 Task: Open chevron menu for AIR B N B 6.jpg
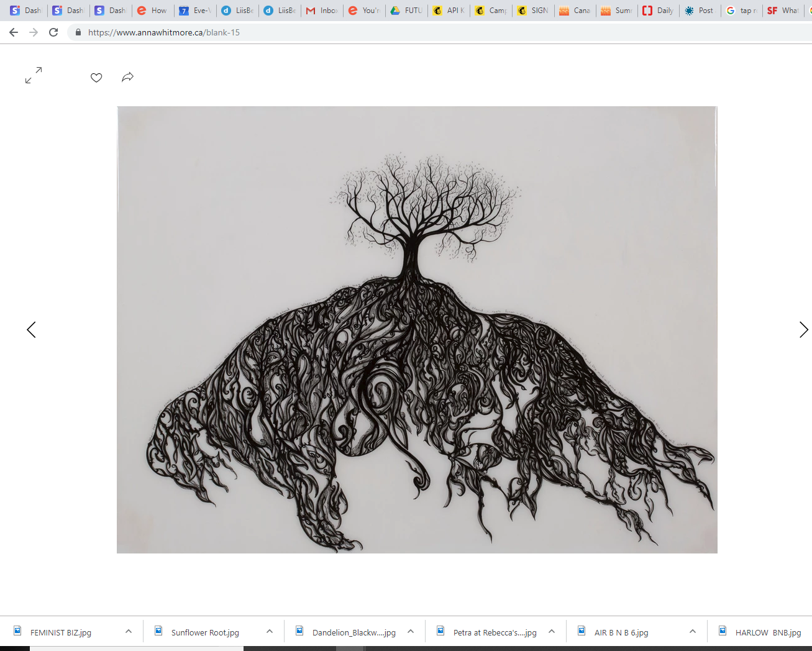click(x=693, y=631)
